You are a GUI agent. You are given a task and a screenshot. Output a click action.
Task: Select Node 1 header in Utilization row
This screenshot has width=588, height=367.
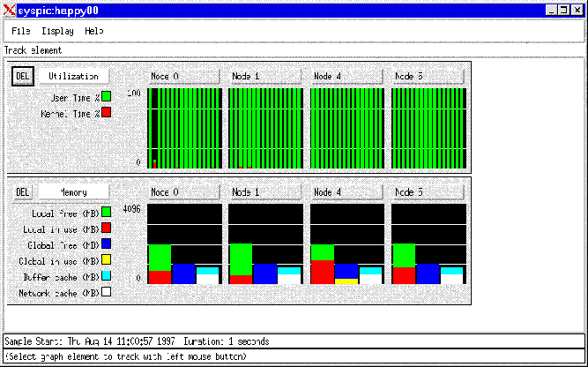[x=264, y=77]
